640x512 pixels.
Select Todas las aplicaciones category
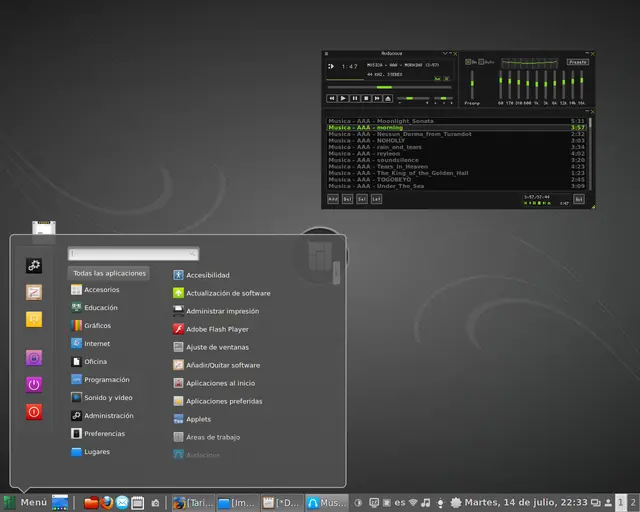(x=109, y=273)
